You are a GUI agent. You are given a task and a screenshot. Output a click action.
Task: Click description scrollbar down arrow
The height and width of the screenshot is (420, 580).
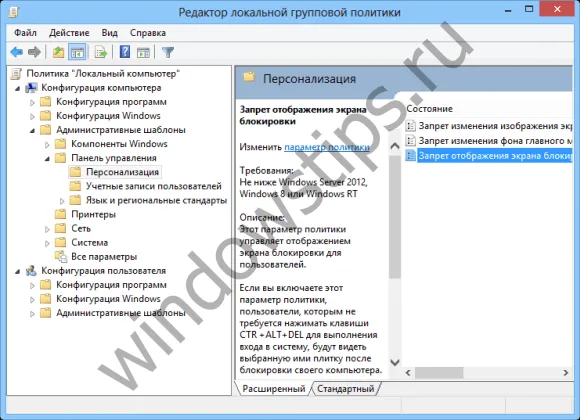(395, 362)
